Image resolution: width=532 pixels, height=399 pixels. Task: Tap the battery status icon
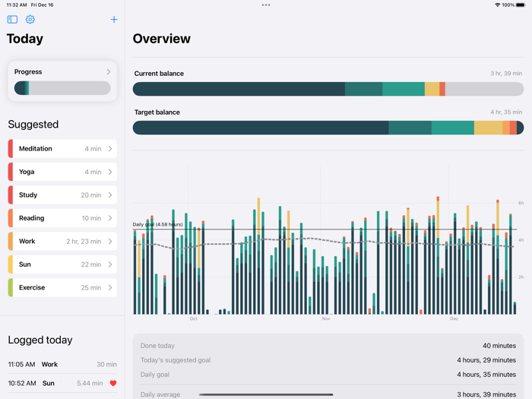tap(521, 5)
